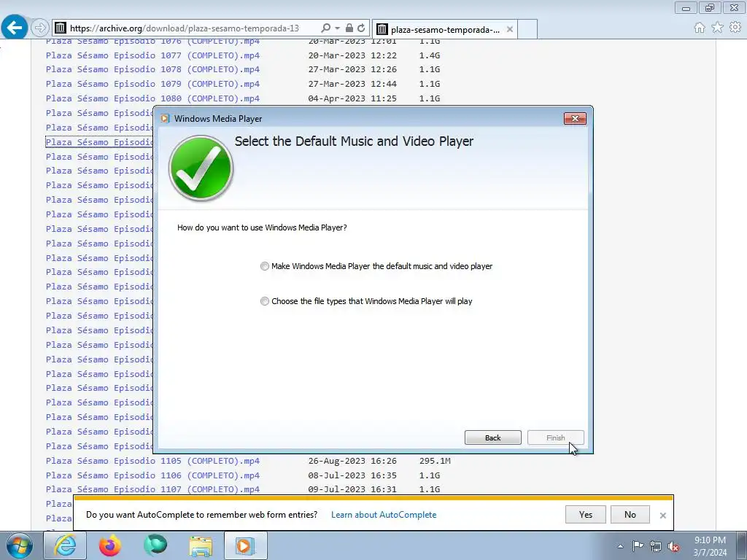Open the Tools gear icon
This screenshot has height=560, width=747.
(x=735, y=28)
